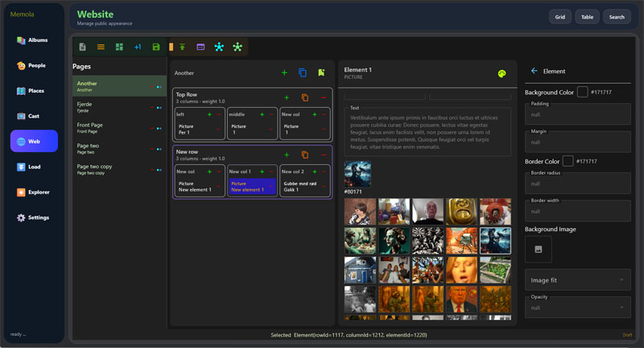Click the green upload arrow toolbar icon
This screenshot has height=348, width=644.
(x=183, y=47)
